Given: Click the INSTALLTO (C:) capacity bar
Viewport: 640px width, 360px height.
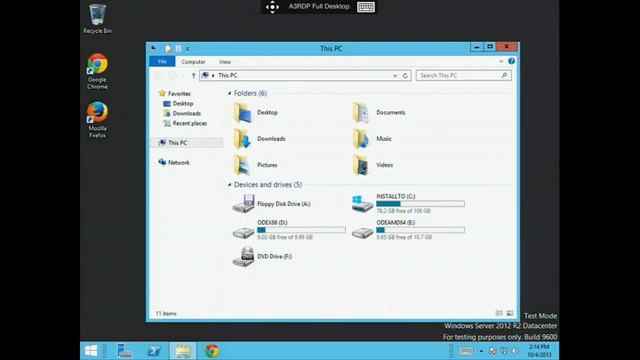Looking at the screenshot, I should [x=420, y=204].
